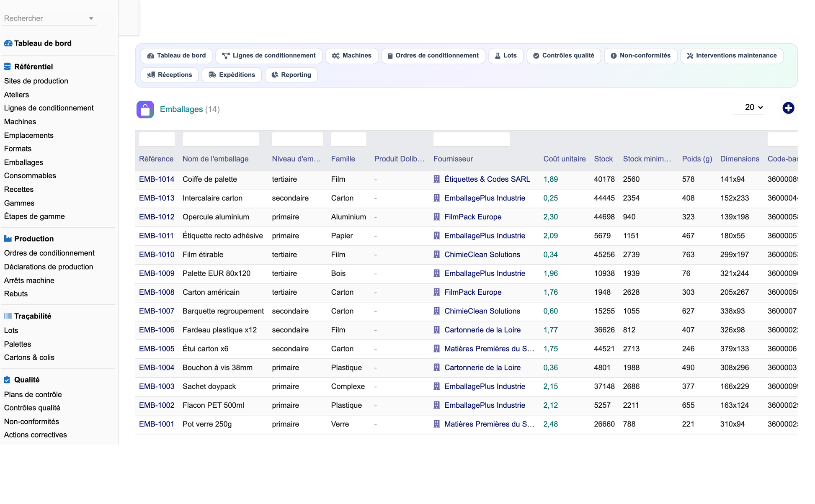Sort by the Dimensions column header
This screenshot has width=815, height=504.
tap(740, 159)
